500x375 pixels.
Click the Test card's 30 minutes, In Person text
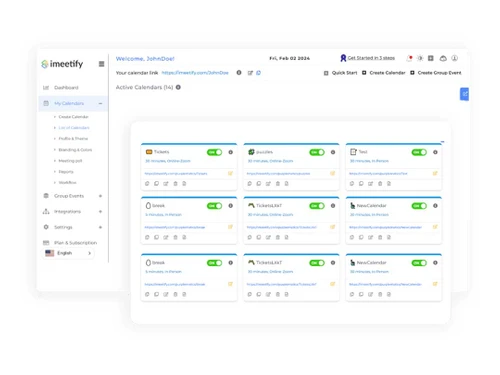[369, 161]
